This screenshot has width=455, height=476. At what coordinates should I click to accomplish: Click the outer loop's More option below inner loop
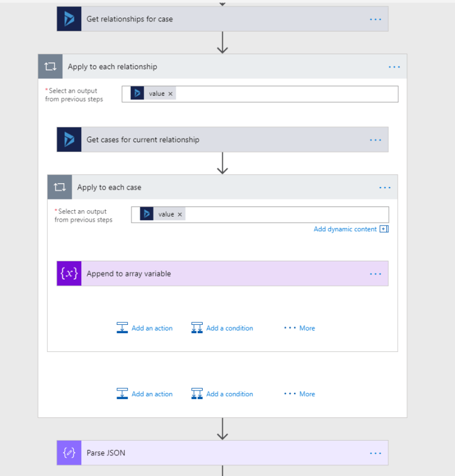[x=300, y=394]
